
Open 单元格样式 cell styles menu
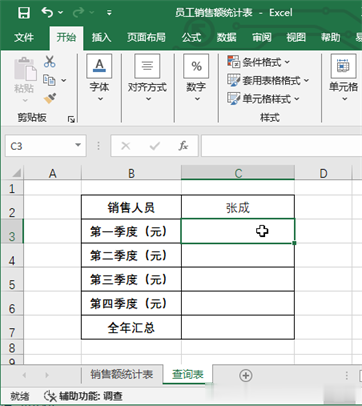(x=263, y=99)
